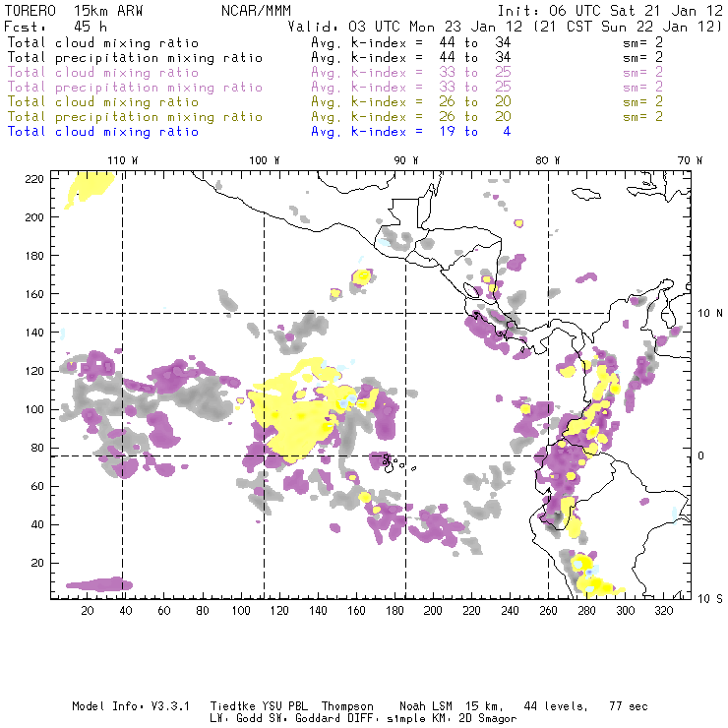The height and width of the screenshot is (728, 728).
Task: Click the "Noah LSM" text
Action: (x=426, y=706)
